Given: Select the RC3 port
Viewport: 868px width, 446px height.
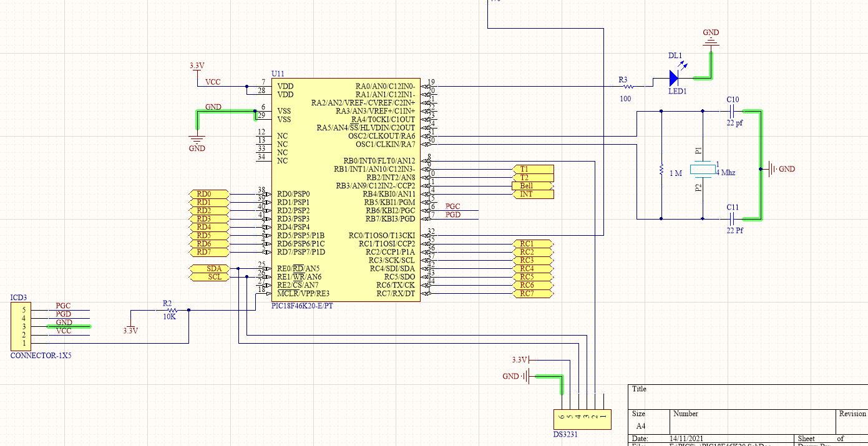Looking at the screenshot, I should click(x=533, y=260).
